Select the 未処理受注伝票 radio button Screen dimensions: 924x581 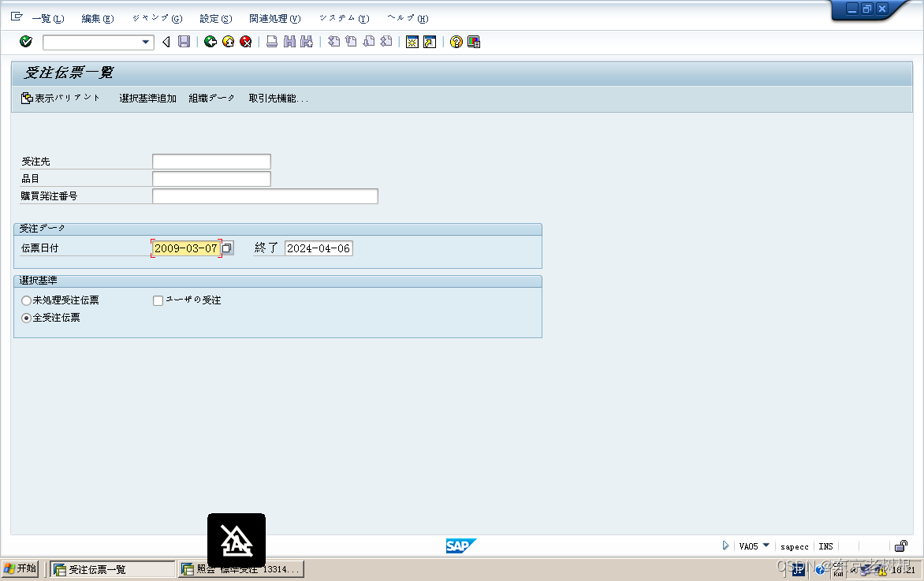pos(26,300)
